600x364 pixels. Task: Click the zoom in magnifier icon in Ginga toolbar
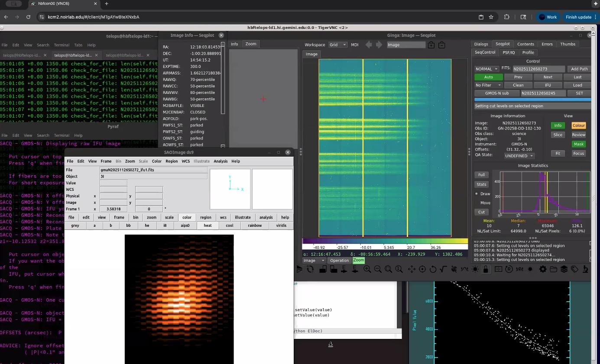[x=367, y=269]
